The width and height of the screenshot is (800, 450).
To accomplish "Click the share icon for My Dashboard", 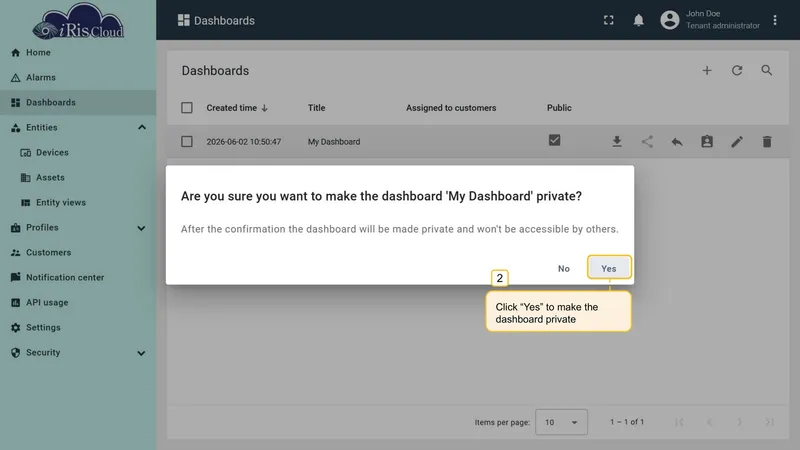I will 647,142.
